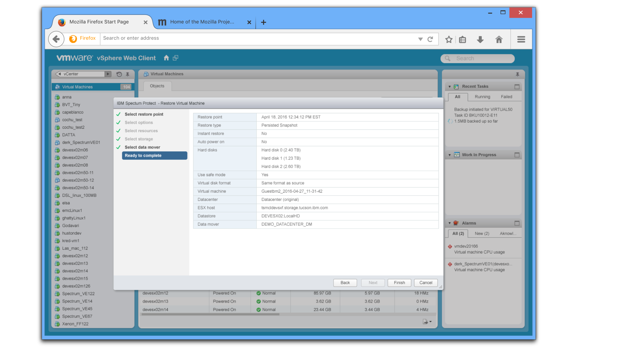The width and height of the screenshot is (617, 364).
Task: Open the downloads arrow icon
Action: 480,39
